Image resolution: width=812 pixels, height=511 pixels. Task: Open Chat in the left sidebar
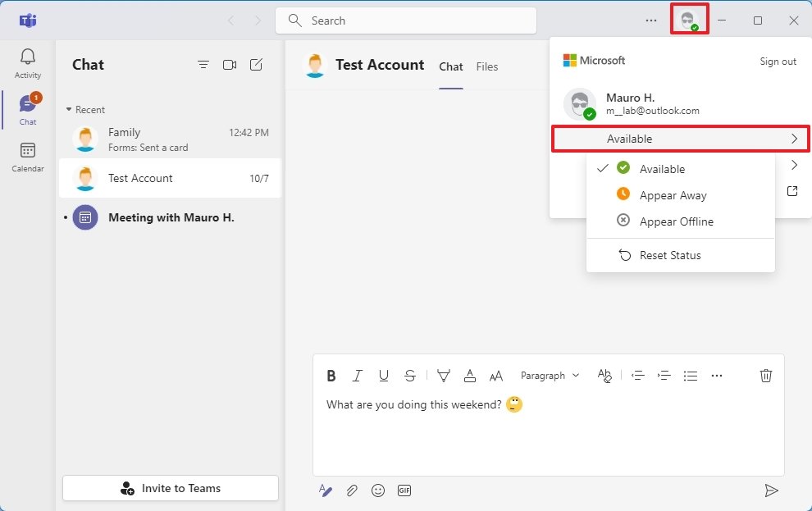click(27, 110)
